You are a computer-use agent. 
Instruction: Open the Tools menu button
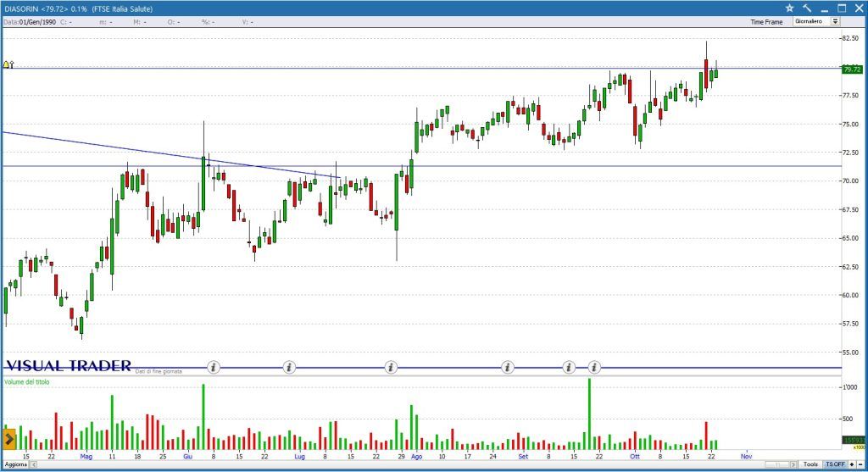click(x=810, y=464)
